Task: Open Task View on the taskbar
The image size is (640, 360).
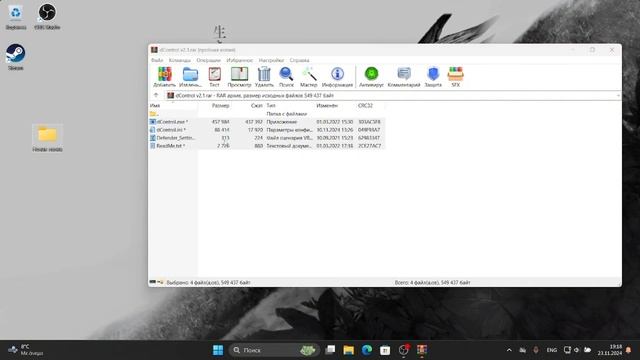Action: tap(330, 350)
